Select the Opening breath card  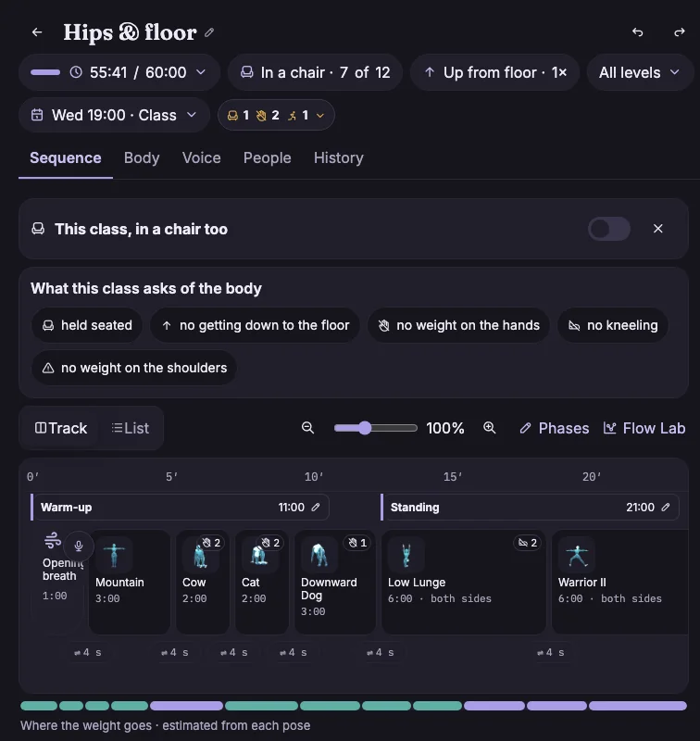pos(57,583)
